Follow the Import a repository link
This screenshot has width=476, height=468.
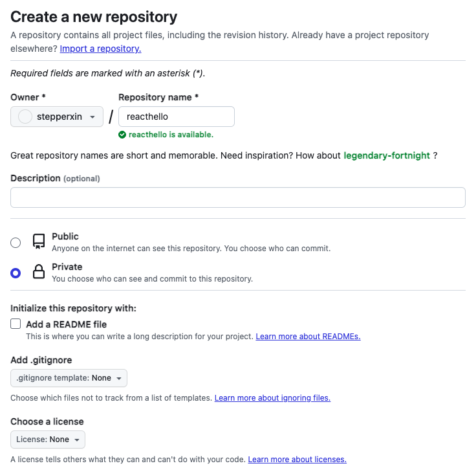tap(100, 49)
